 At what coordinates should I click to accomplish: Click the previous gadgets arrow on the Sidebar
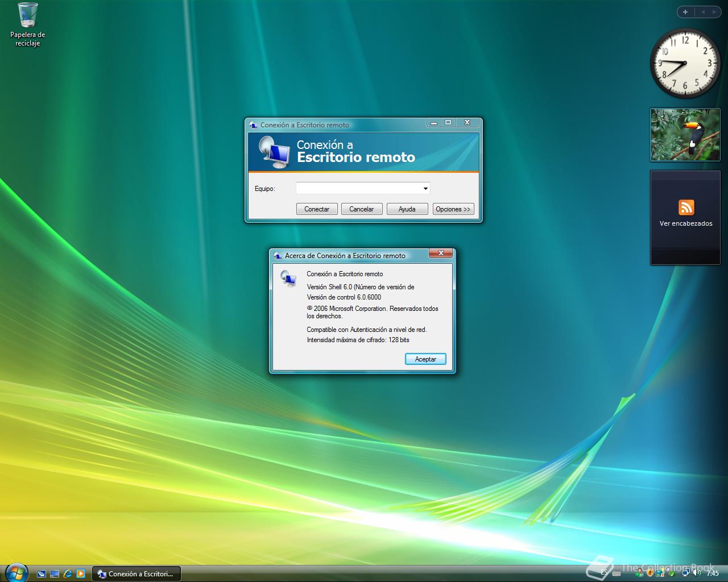point(703,12)
